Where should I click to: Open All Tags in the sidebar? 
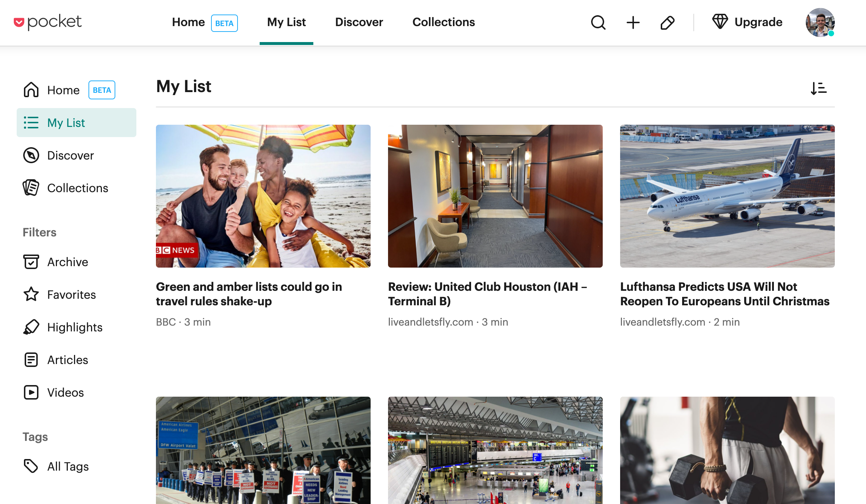(68, 466)
